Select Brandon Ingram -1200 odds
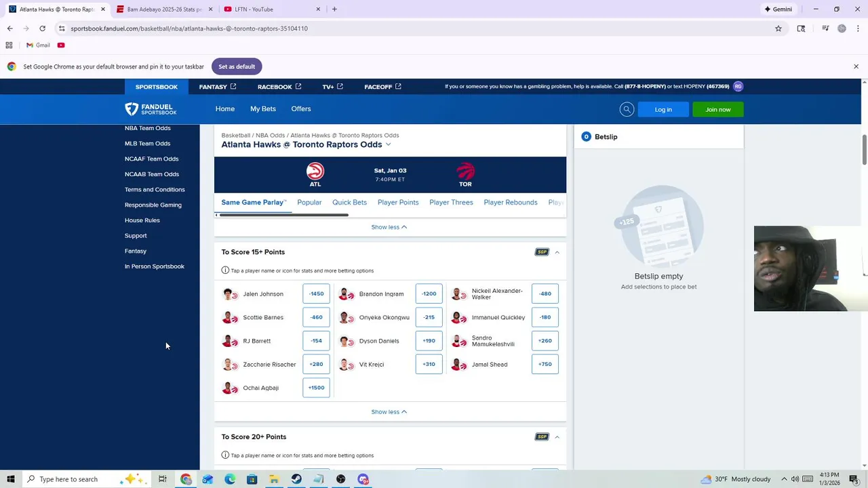 point(429,294)
